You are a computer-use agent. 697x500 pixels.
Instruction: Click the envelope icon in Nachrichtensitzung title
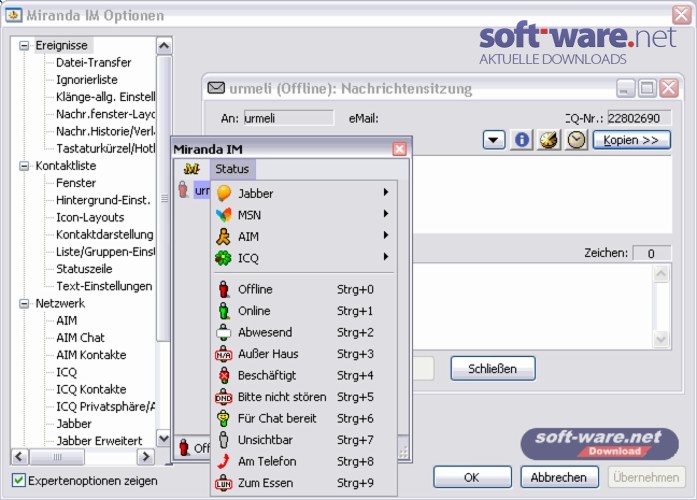pyautogui.click(x=216, y=88)
